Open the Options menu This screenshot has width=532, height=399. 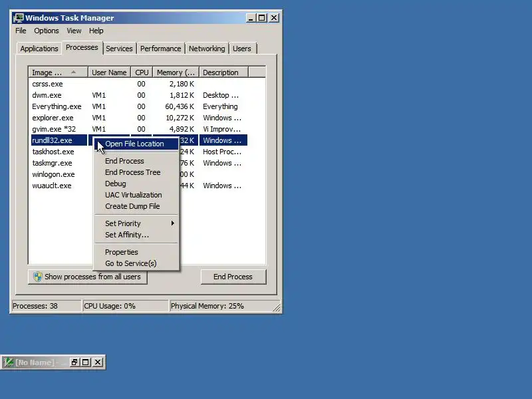point(46,31)
